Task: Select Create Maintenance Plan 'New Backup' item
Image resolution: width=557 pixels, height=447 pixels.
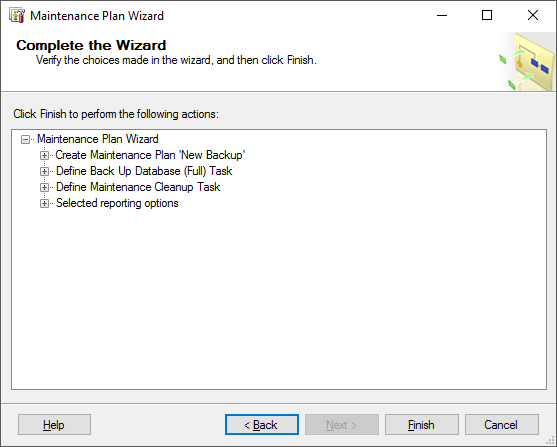Action: (150, 155)
